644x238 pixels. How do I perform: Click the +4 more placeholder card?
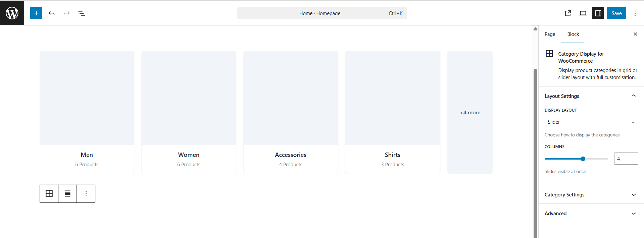pyautogui.click(x=470, y=112)
